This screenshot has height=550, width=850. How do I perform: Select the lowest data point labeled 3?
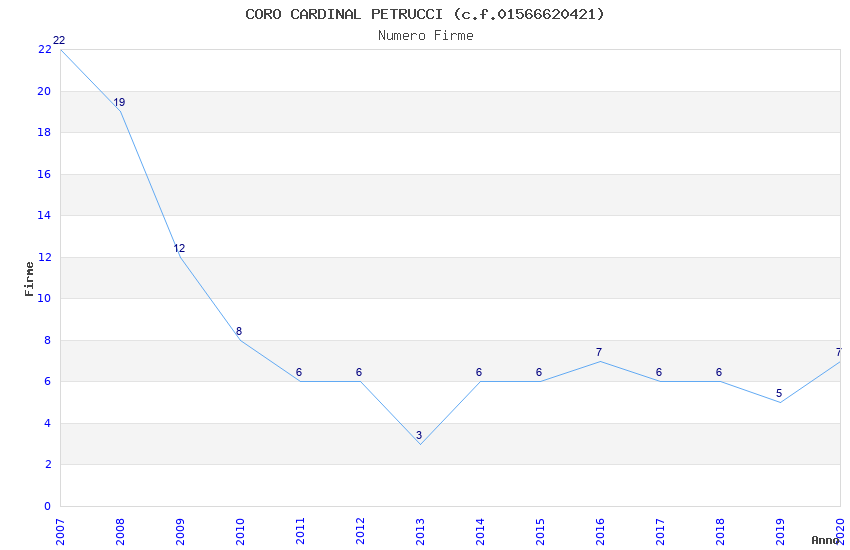[420, 444]
